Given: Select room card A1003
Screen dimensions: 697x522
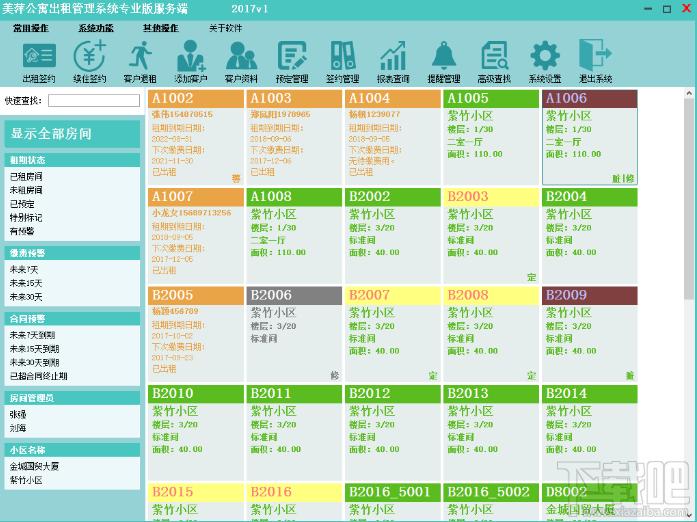Looking at the screenshot, I should point(294,137).
